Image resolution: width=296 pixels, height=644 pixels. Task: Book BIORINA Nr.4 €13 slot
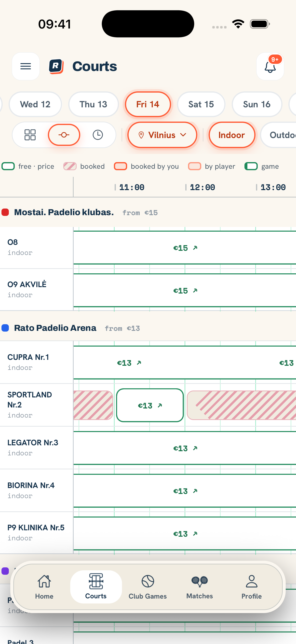coord(185,491)
